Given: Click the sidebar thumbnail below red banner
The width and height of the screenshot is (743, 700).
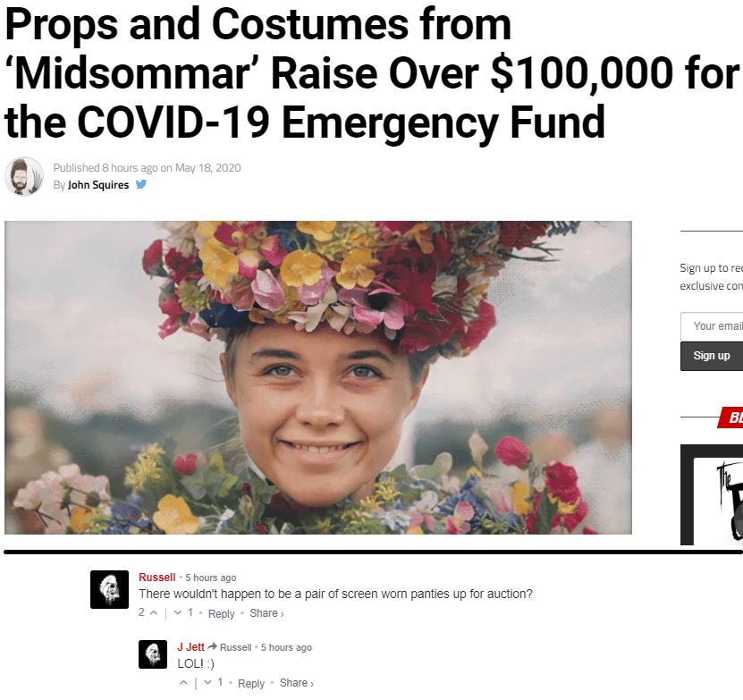Looking at the screenshot, I should 711,494.
